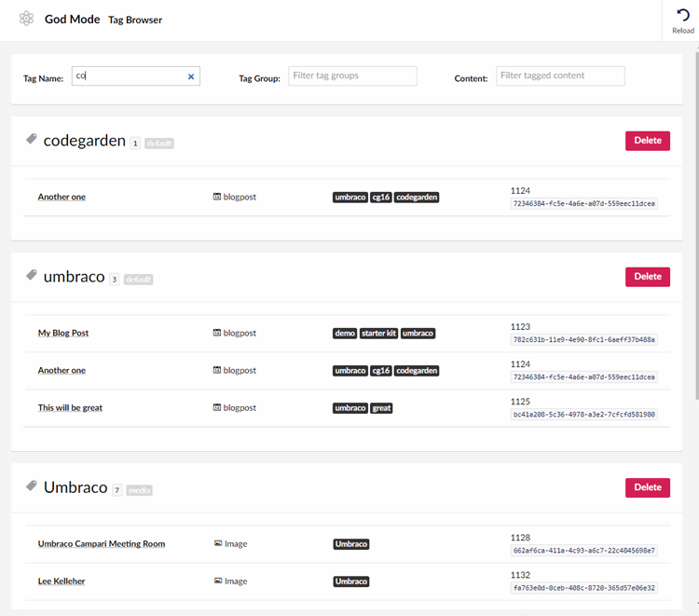Open the 'This will be great' link
The image size is (699, 616).
70,408
